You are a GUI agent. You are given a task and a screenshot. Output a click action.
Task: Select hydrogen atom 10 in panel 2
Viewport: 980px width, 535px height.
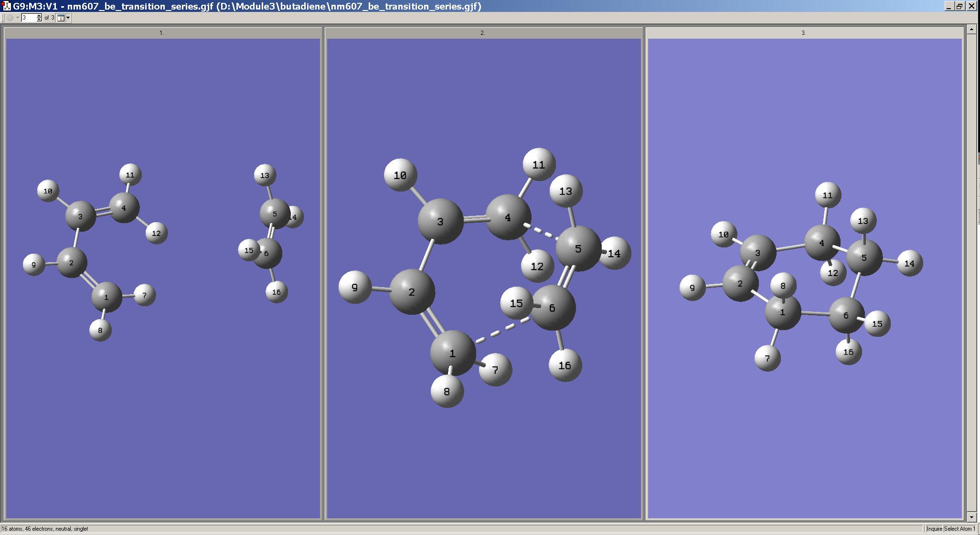[x=400, y=175]
